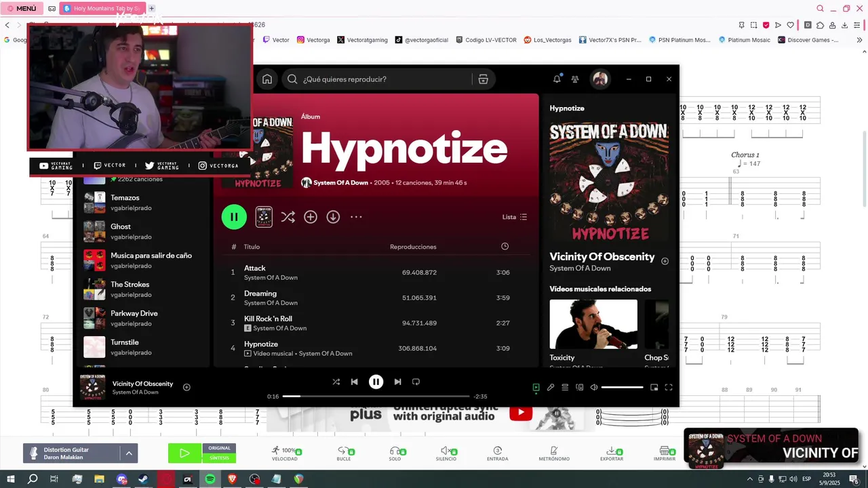Add Hypnotize album to library
868x488 pixels.
(311, 217)
